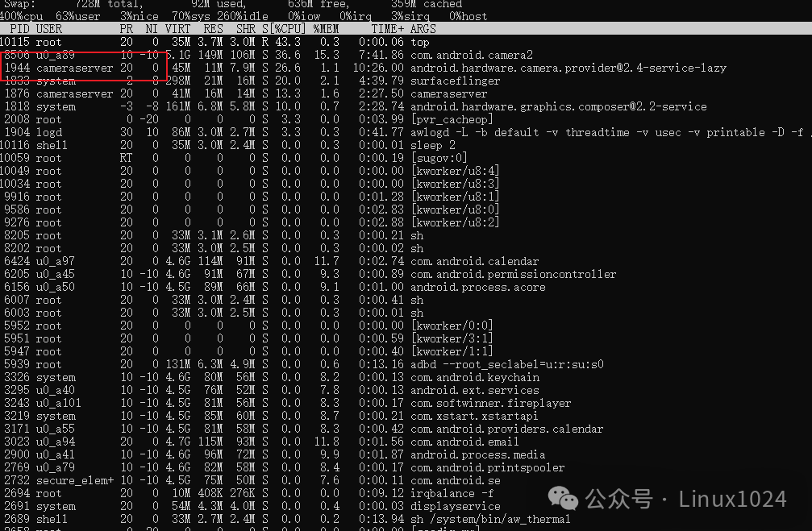Click the android.process.media process
This screenshot has width=812, height=531.
click(x=478, y=455)
